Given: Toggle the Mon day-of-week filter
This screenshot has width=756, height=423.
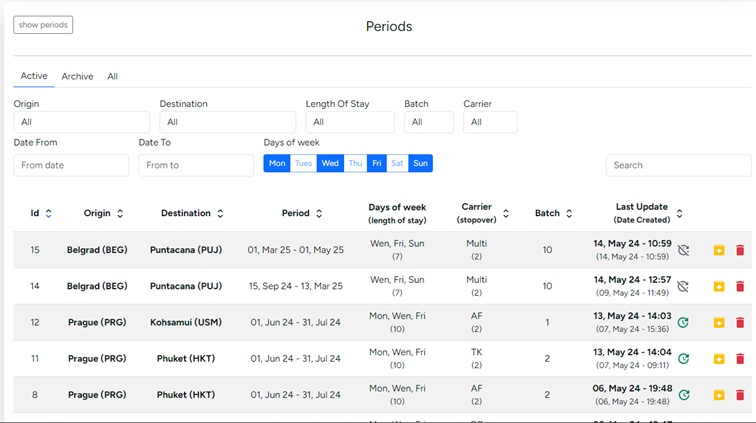Looking at the screenshot, I should point(277,163).
